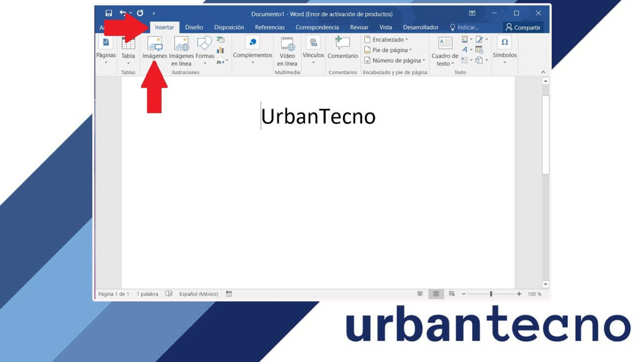Click the macro recording icon in status bar
This screenshot has width=644, height=362.
[x=229, y=294]
